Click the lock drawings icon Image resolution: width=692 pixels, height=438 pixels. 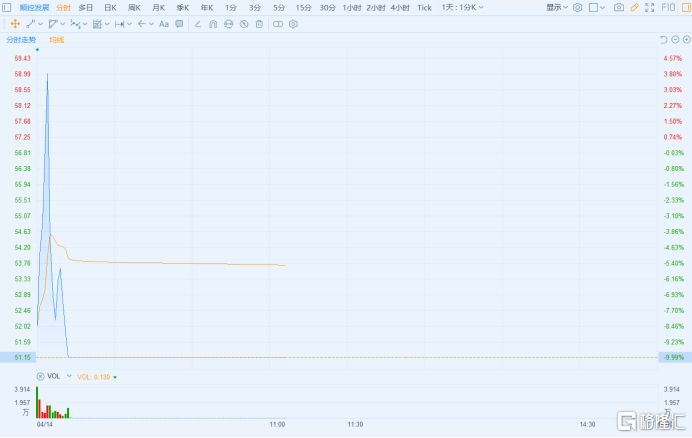[x=228, y=24]
